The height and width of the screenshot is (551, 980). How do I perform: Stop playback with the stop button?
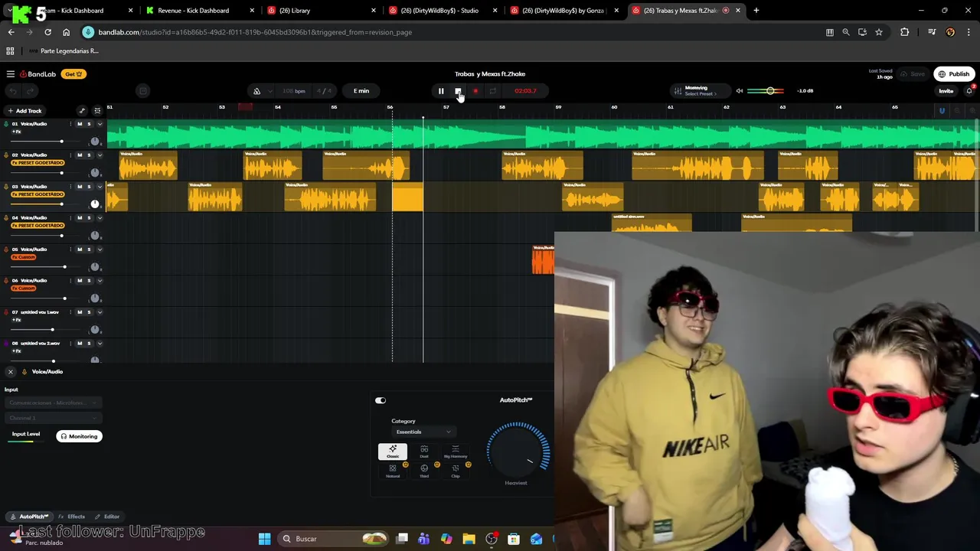[x=458, y=91]
